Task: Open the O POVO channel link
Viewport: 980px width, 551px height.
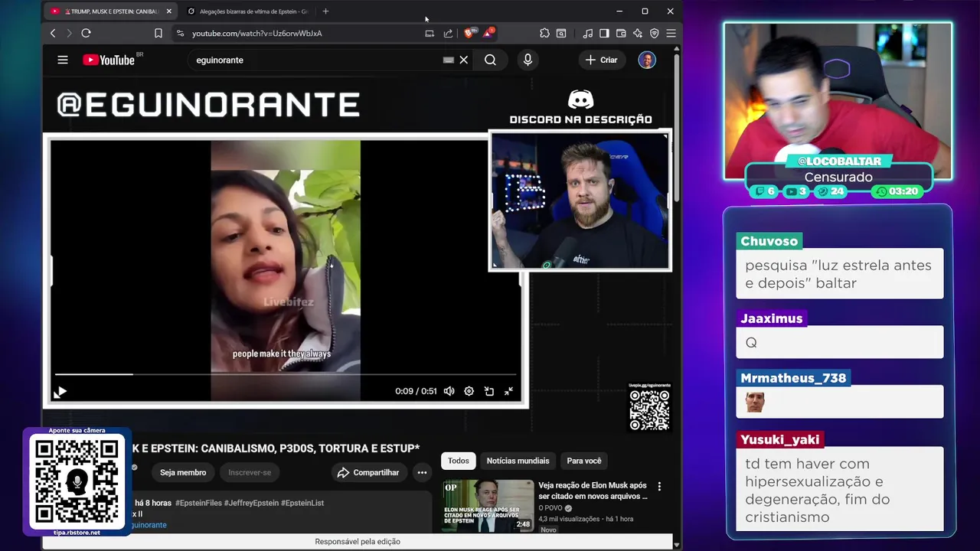Action: click(550, 508)
